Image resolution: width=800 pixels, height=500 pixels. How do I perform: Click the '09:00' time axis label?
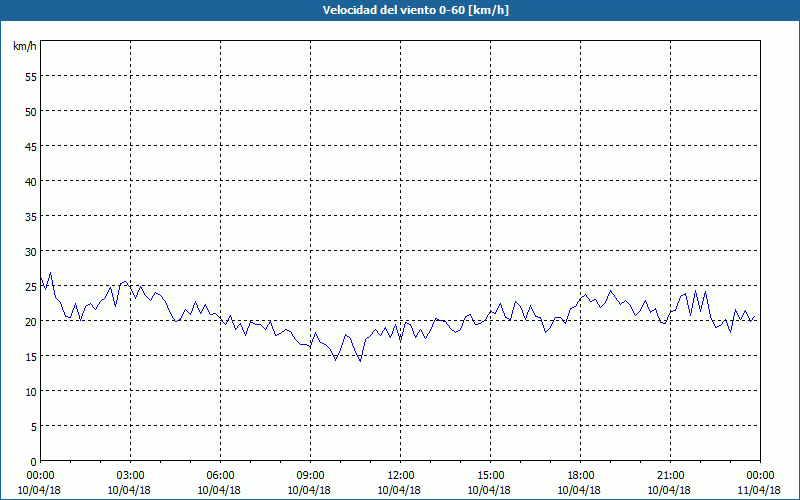pos(310,476)
